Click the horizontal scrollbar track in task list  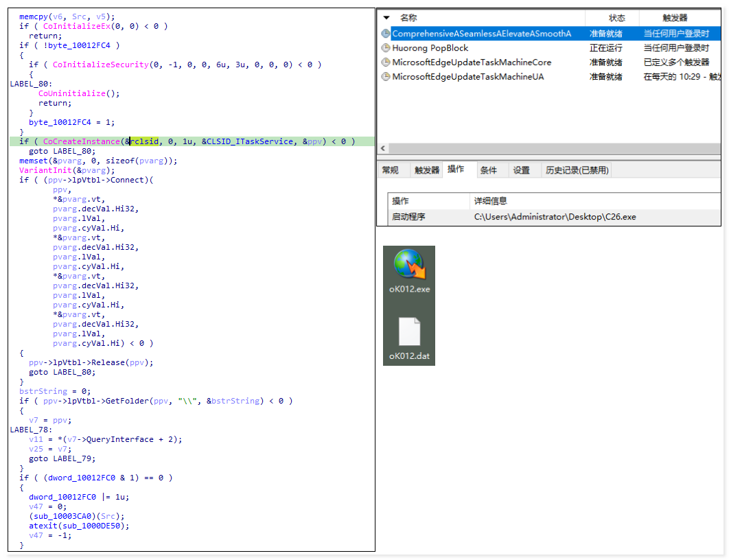pyautogui.click(x=549, y=148)
